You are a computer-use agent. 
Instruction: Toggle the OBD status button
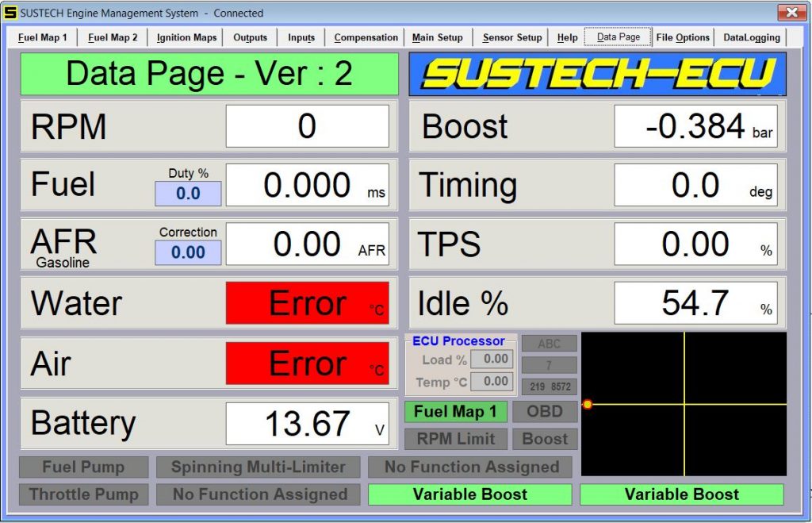click(x=545, y=411)
